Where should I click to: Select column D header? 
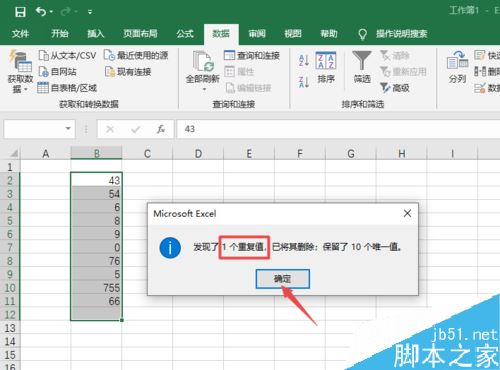pyautogui.click(x=198, y=154)
